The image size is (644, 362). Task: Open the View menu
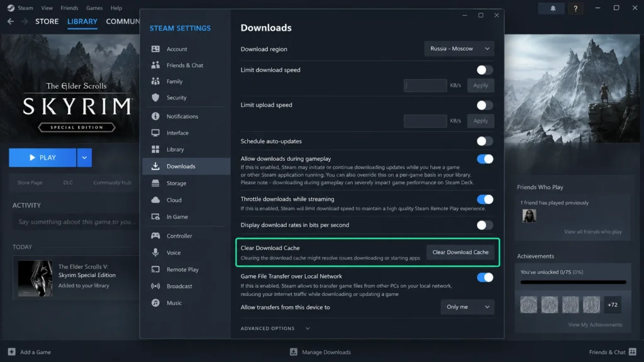point(47,8)
